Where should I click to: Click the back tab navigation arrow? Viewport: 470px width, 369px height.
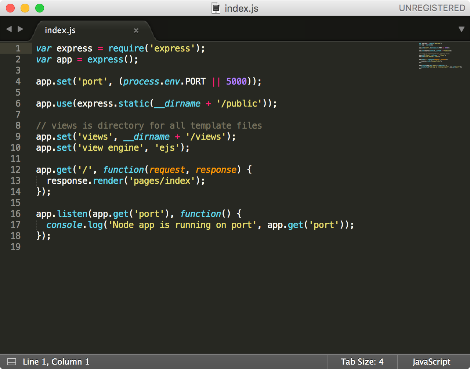pyautogui.click(x=9, y=29)
